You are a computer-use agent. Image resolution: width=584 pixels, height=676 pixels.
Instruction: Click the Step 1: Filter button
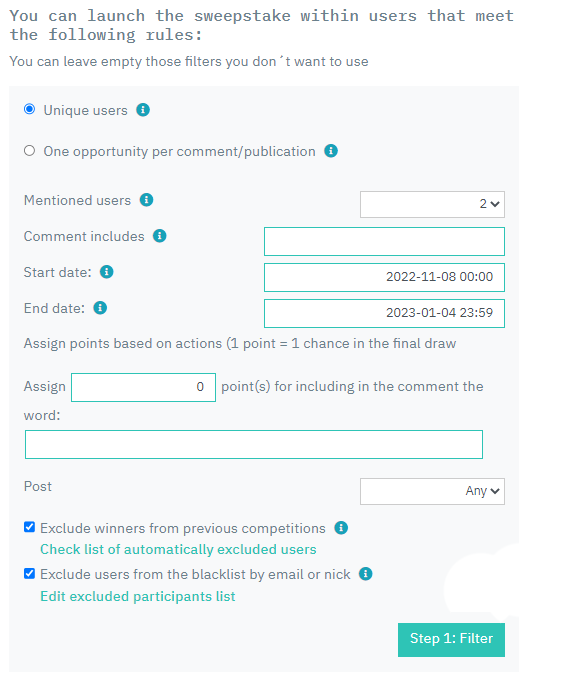[451, 640]
